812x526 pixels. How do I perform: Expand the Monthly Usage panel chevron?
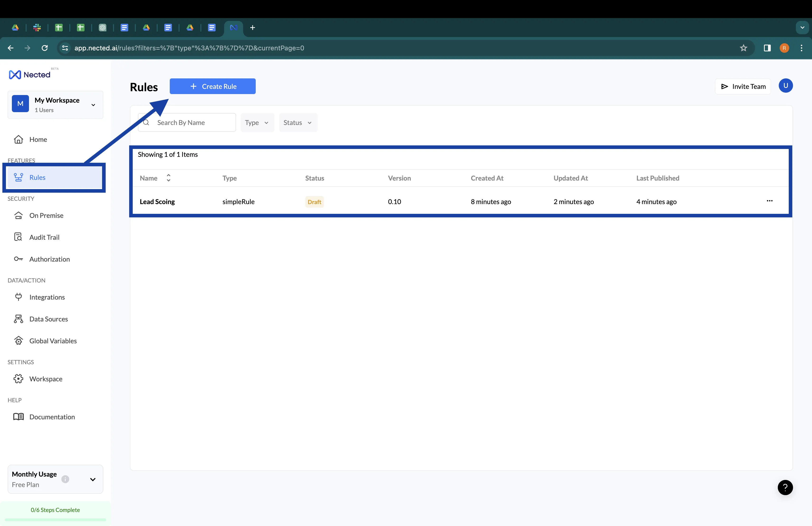coord(92,479)
